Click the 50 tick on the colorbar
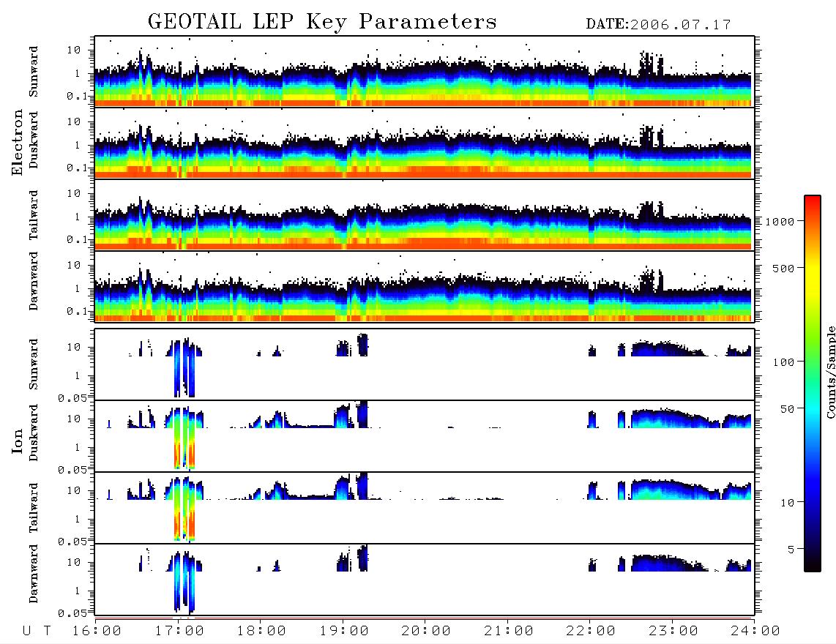Image resolution: width=836 pixels, height=644 pixels. point(787,409)
